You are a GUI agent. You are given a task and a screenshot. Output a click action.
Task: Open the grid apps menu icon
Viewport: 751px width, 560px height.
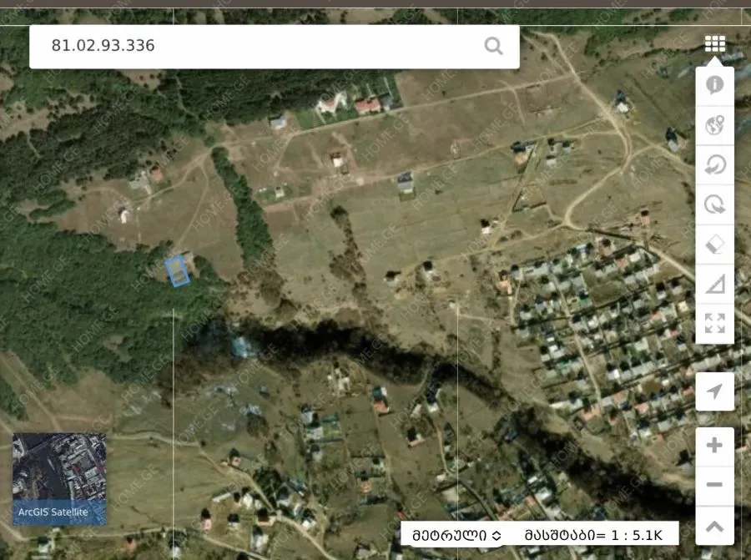tap(714, 43)
